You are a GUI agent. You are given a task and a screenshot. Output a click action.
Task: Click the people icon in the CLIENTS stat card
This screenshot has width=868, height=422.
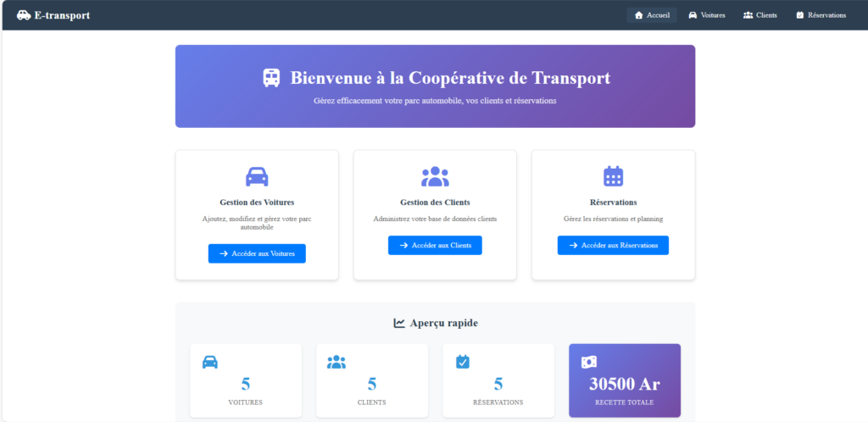(336, 363)
